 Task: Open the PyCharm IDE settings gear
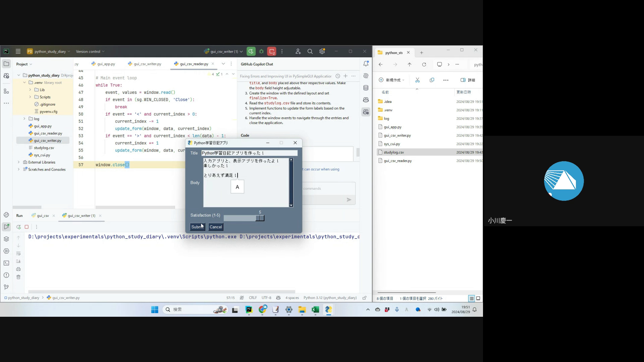coord(322,51)
